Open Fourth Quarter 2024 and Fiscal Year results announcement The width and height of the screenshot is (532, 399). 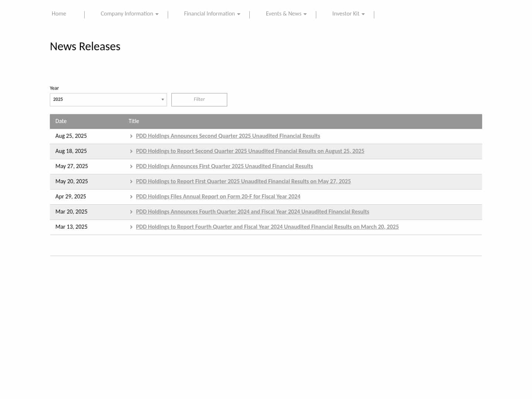253,212
